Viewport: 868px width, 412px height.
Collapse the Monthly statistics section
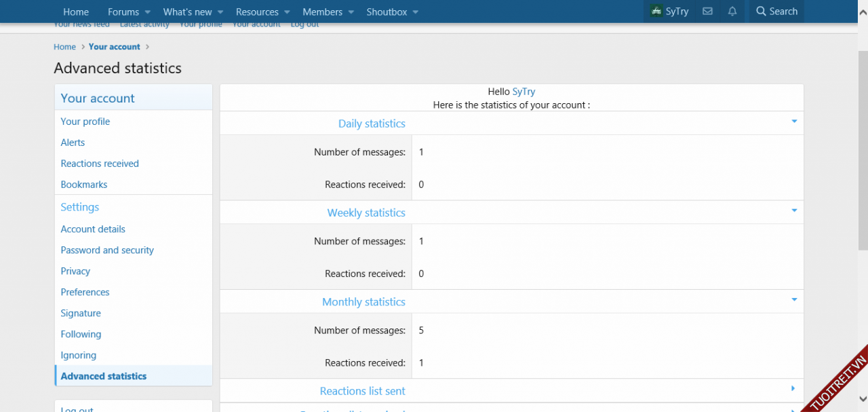click(793, 300)
